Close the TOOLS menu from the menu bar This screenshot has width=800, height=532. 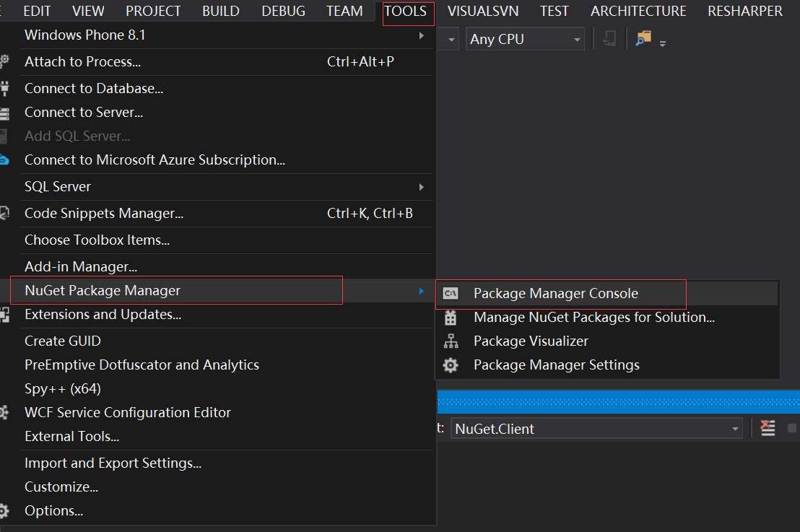coord(406,11)
